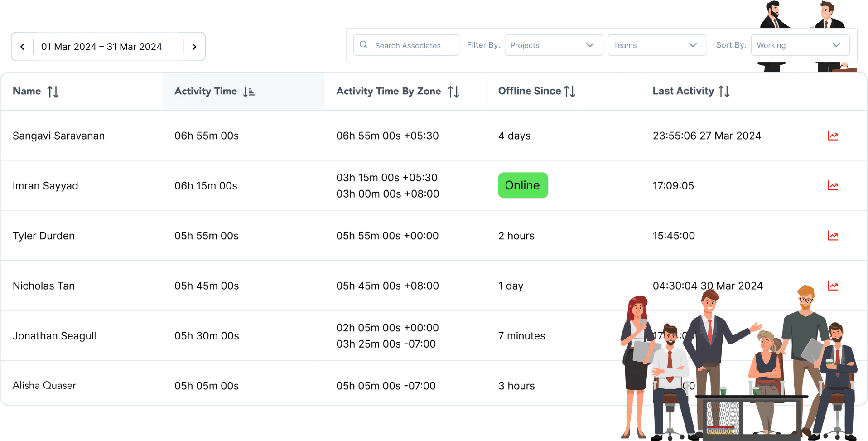Click activity time 05h 05m 00s
The height and width of the screenshot is (441, 868).
tap(207, 386)
